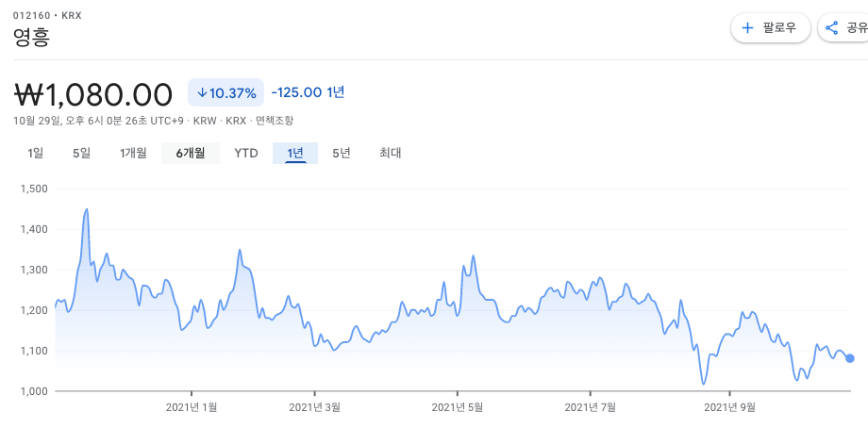Click the ₩1,080.00 price text

click(x=93, y=94)
